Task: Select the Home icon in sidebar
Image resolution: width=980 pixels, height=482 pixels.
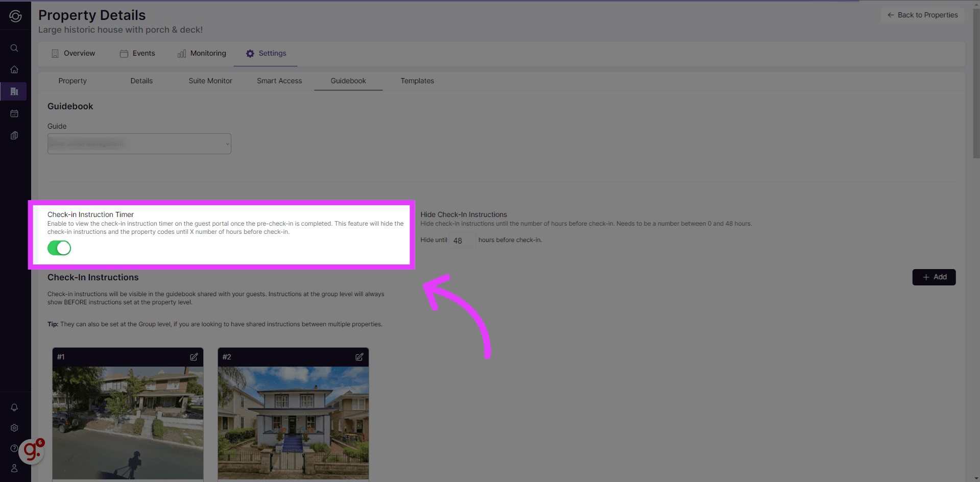Action: coord(14,69)
